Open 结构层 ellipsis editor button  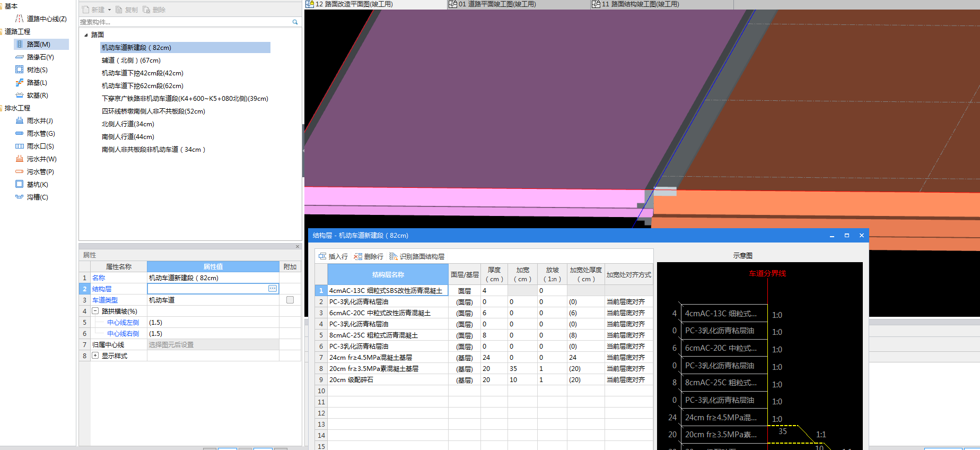[273, 288]
